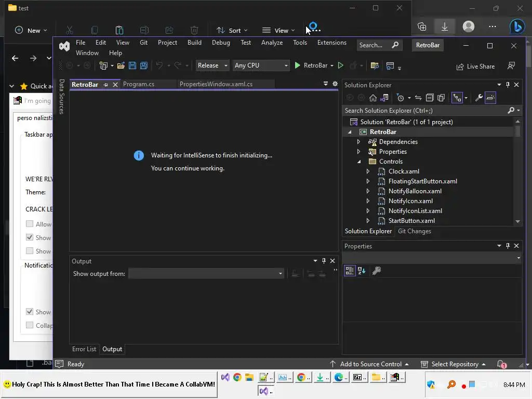Toggle auto hide pin of Solution Explorer
The image size is (532, 399).
(x=508, y=85)
